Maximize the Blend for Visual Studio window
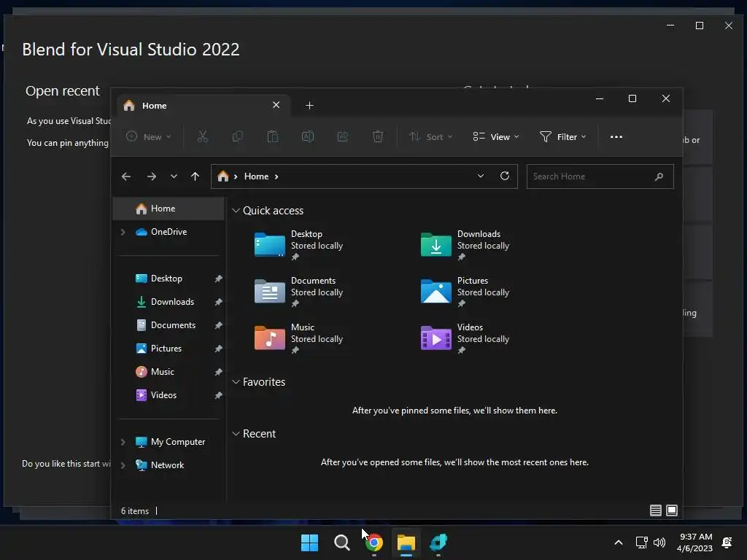 pyautogui.click(x=700, y=26)
